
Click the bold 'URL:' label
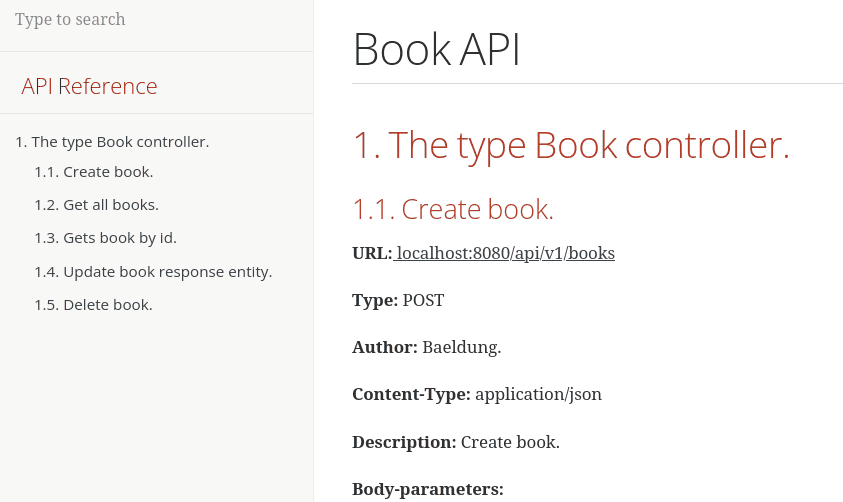click(x=372, y=253)
